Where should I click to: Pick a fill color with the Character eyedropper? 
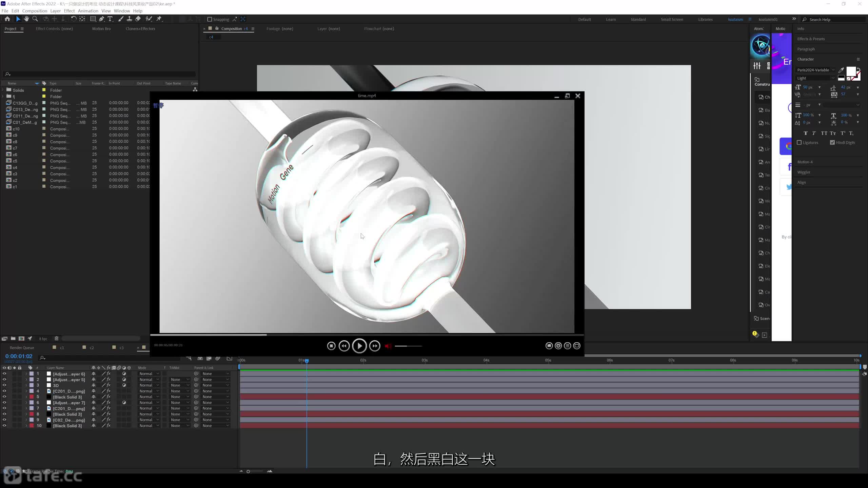(x=841, y=70)
